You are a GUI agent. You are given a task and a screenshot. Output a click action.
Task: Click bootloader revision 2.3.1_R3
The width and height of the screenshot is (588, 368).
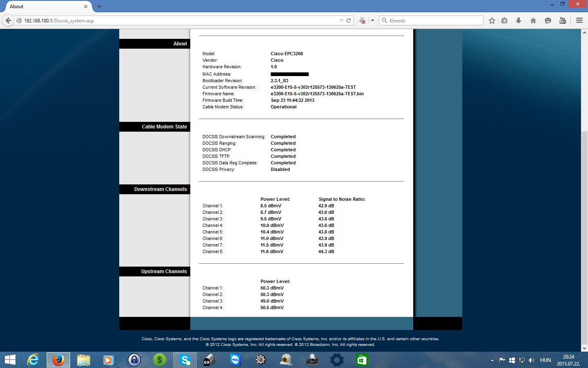click(x=279, y=81)
